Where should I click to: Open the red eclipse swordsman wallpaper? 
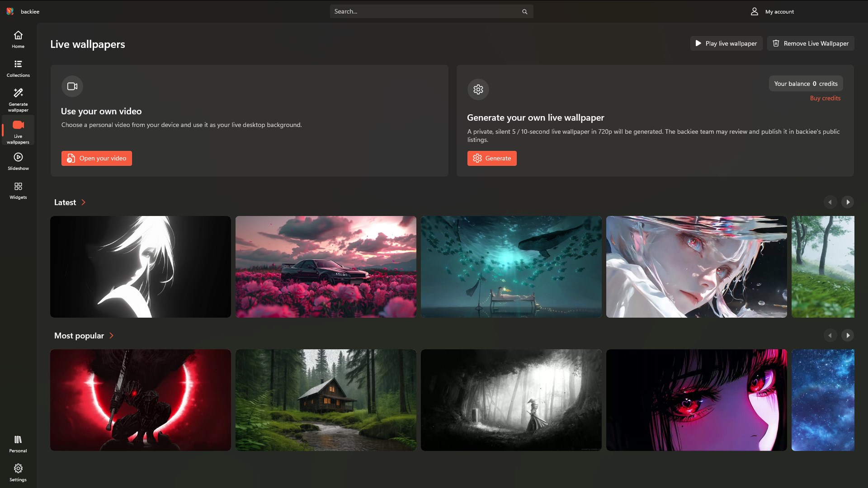141,400
